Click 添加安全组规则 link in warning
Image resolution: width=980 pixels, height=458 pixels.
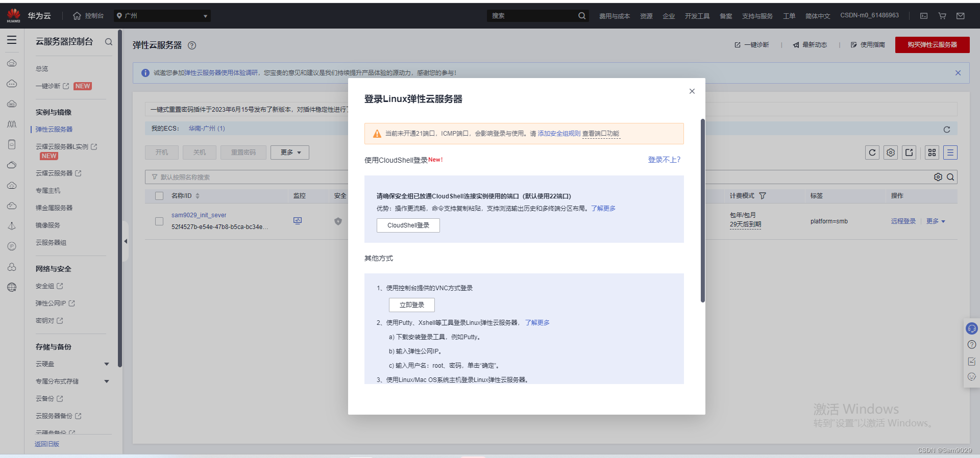point(559,134)
